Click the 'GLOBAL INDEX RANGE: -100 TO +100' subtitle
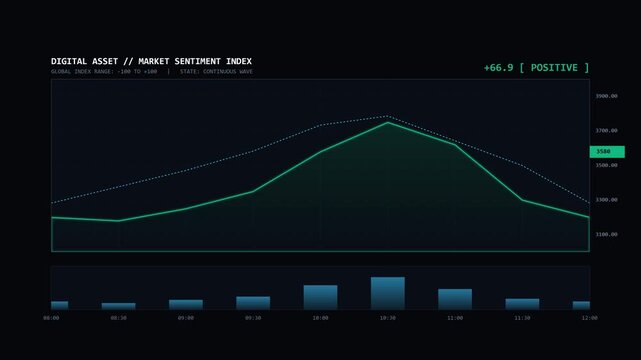 click(104, 72)
